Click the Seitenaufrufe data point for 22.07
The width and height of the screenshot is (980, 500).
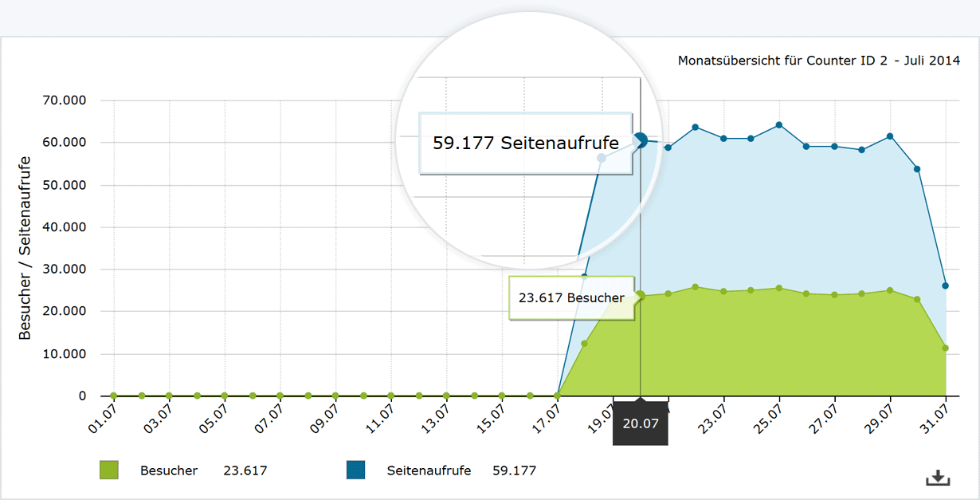click(x=696, y=128)
